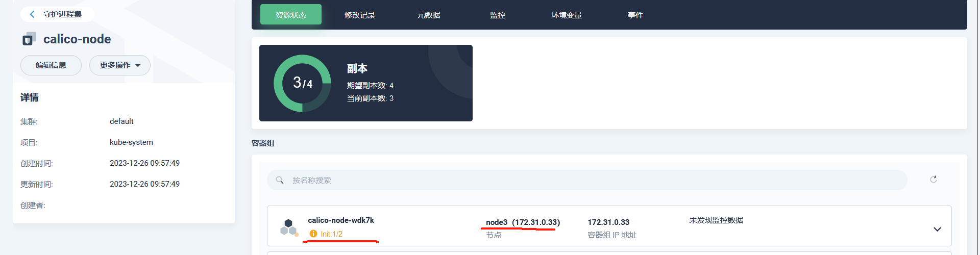The height and width of the screenshot is (255, 980).
Task: Click the Init:1/2 warning status icon
Action: pyautogui.click(x=313, y=234)
